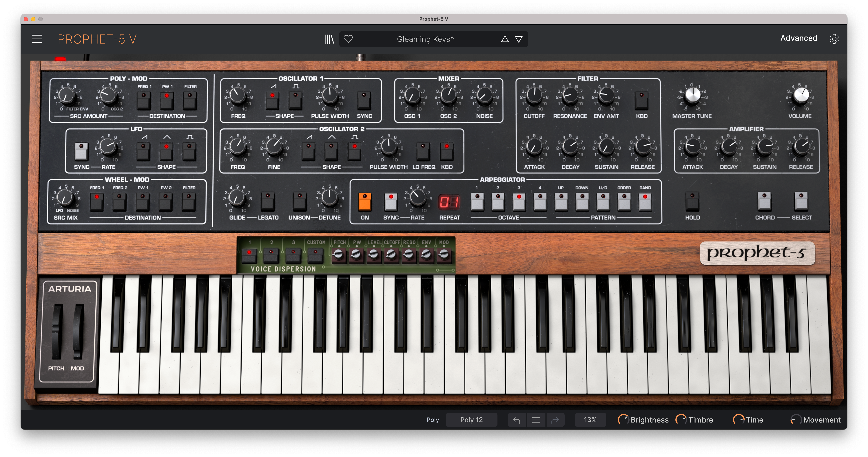This screenshot has height=457, width=868.
Task: Select Arpeggiator UP pattern
Action: coord(561,202)
